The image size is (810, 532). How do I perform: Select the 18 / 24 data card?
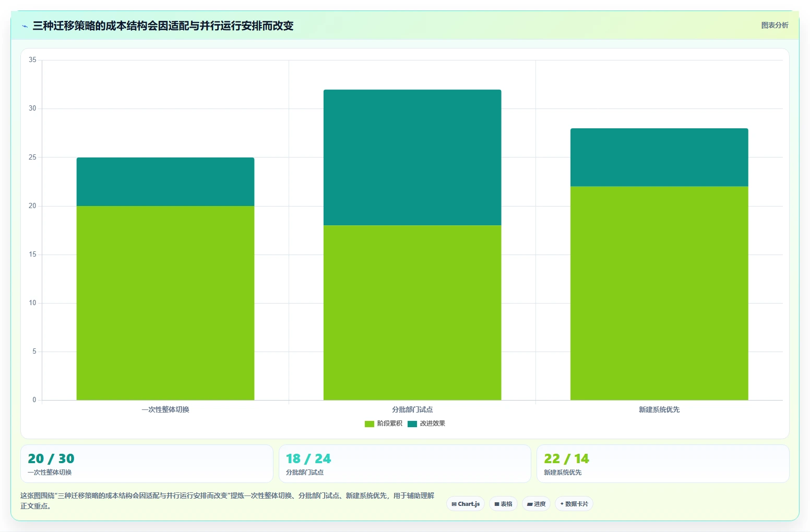click(x=405, y=464)
